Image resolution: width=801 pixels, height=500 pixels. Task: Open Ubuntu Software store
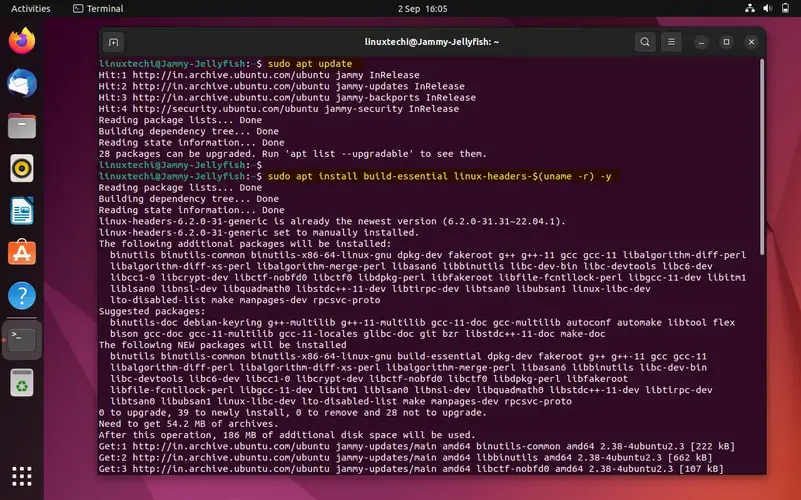[x=22, y=254]
